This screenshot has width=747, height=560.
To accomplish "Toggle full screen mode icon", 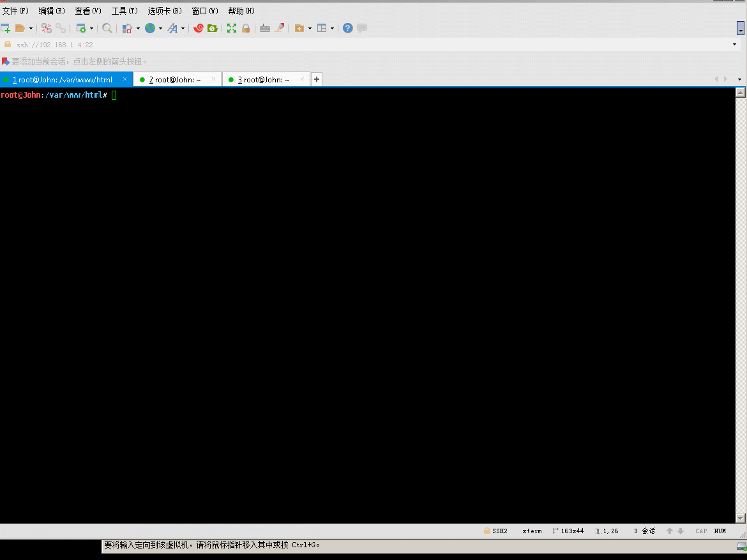I will (231, 28).
